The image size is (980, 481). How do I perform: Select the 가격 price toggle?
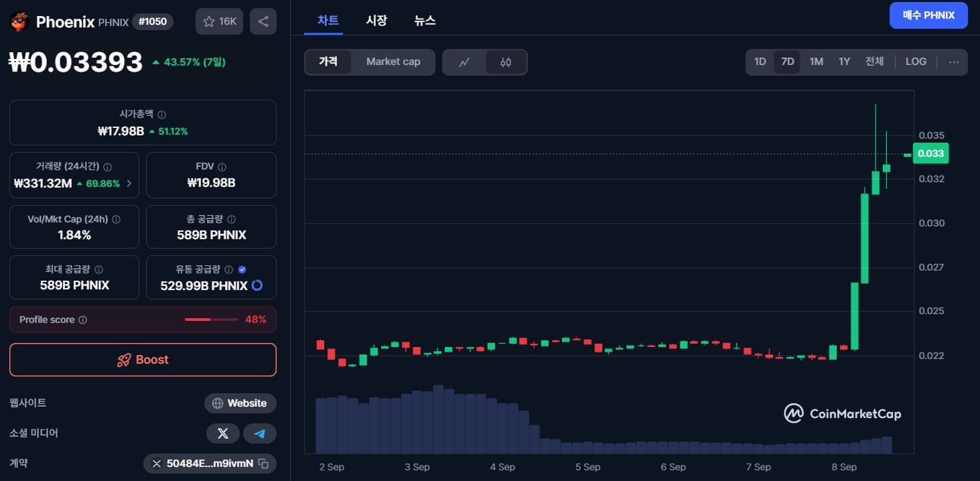coord(328,62)
